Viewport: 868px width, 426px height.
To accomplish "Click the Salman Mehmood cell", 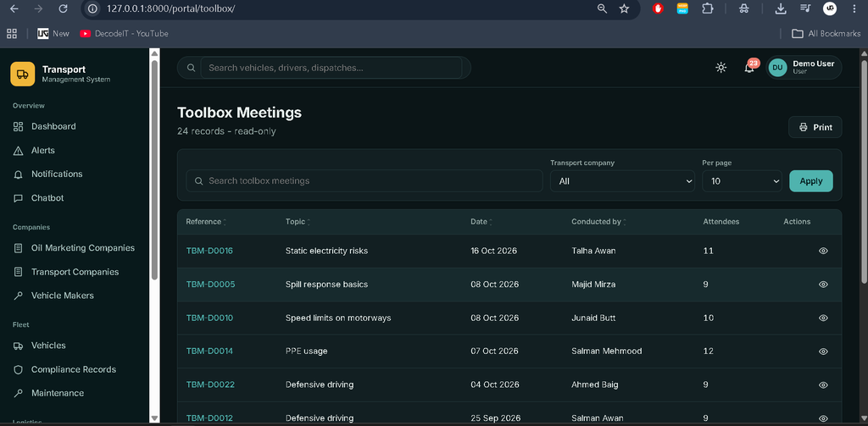I will click(607, 351).
